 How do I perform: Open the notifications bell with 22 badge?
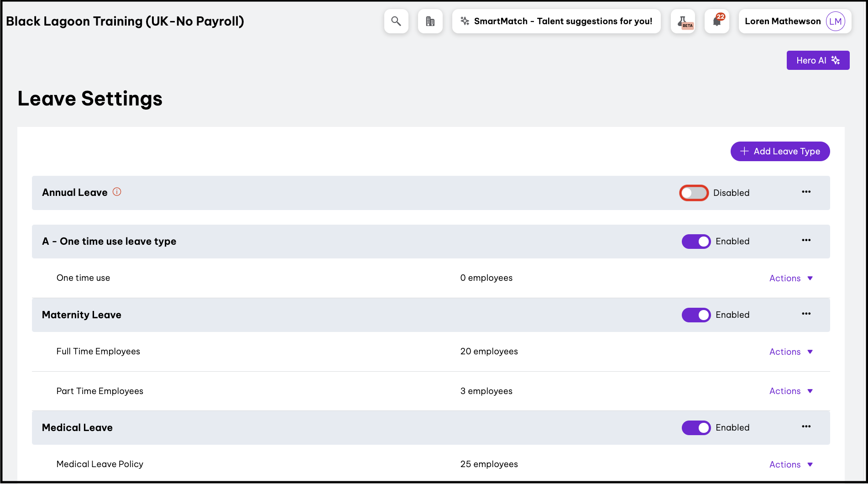716,21
